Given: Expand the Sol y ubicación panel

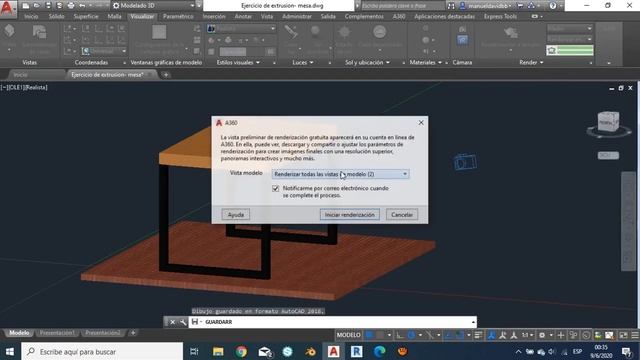Looking at the screenshot, I should point(367,62).
